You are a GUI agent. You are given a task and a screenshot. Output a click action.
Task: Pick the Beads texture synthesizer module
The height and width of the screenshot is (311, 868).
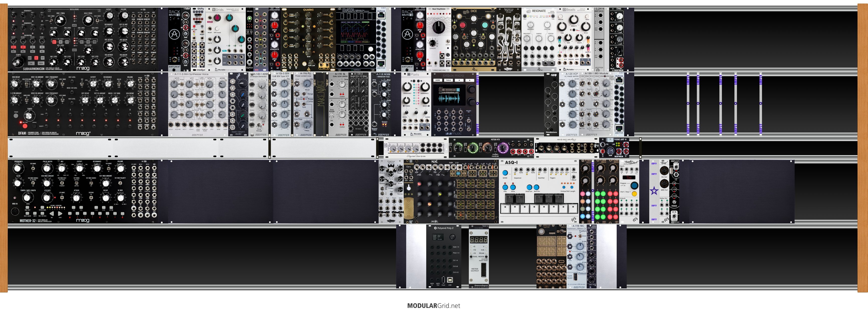(x=575, y=39)
